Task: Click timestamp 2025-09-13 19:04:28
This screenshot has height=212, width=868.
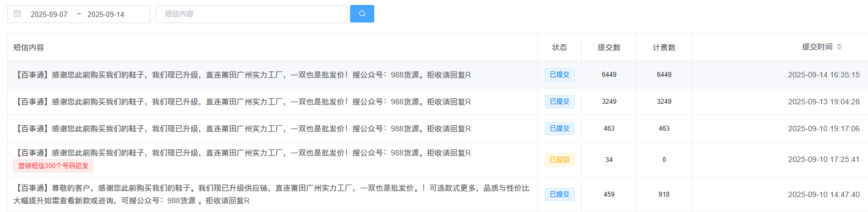Action: pos(823,102)
